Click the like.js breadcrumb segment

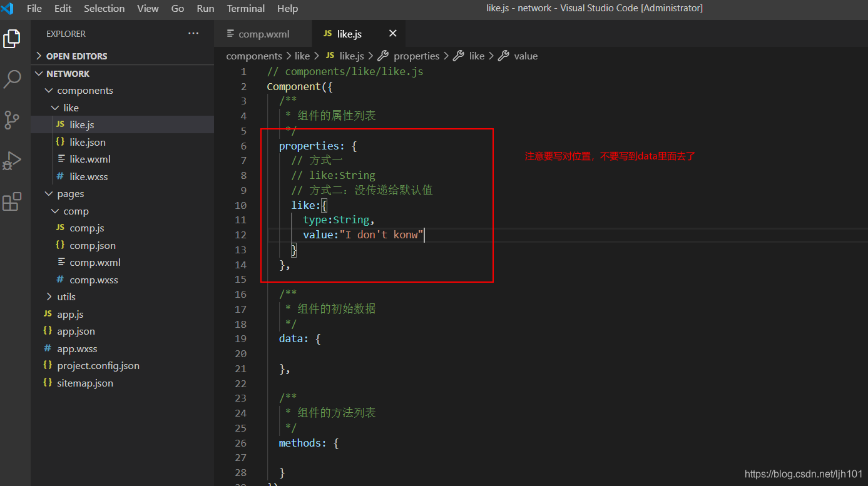[352, 56]
